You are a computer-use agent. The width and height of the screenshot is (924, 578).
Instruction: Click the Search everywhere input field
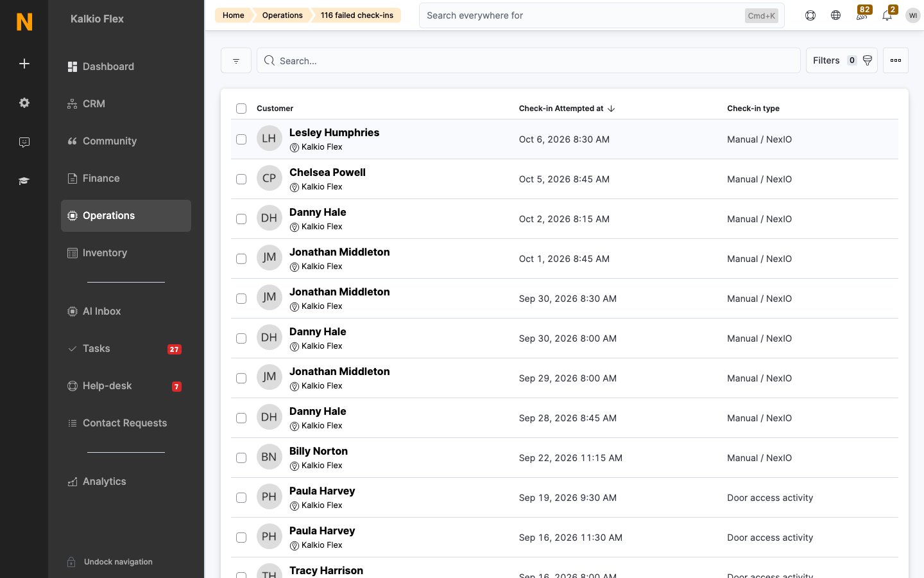(x=602, y=15)
